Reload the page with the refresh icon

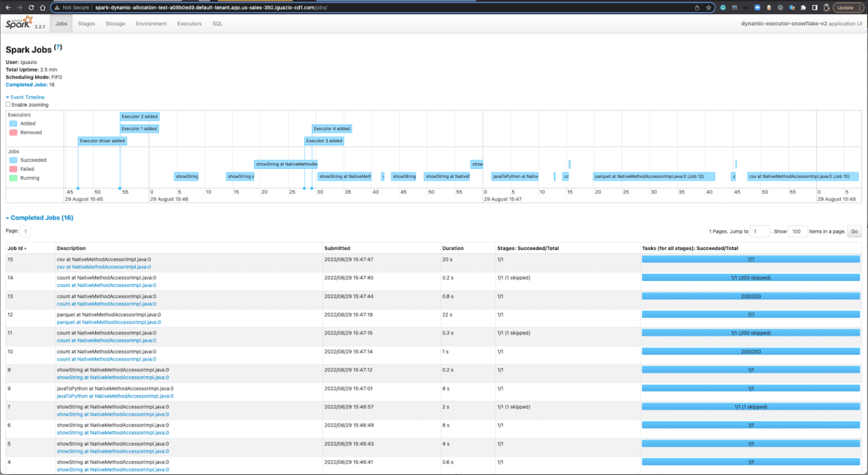click(x=31, y=7)
